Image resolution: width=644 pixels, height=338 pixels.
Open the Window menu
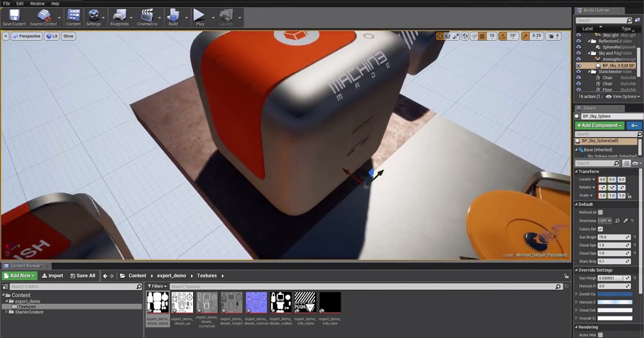tap(37, 3)
